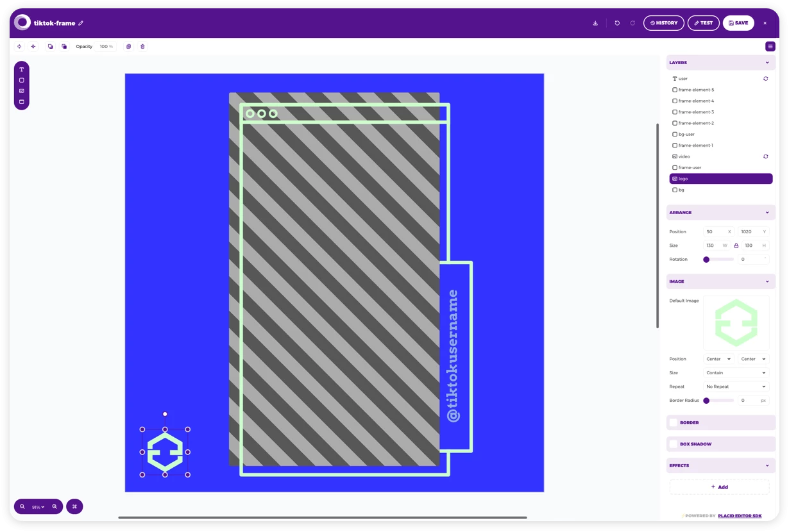Select the Picture tool in left toolbar
Viewport: 789px width, 532px height.
pos(21,91)
